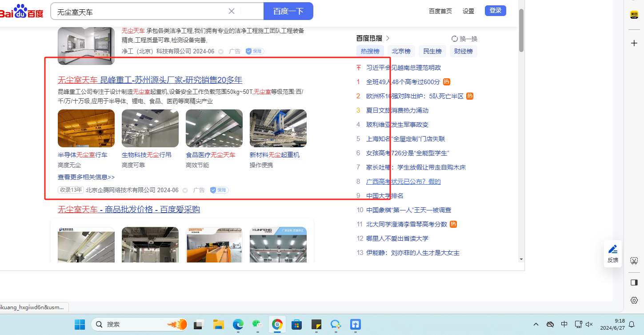Open the blue chat-bubble taskbar app
The image size is (644, 335).
coord(336,324)
